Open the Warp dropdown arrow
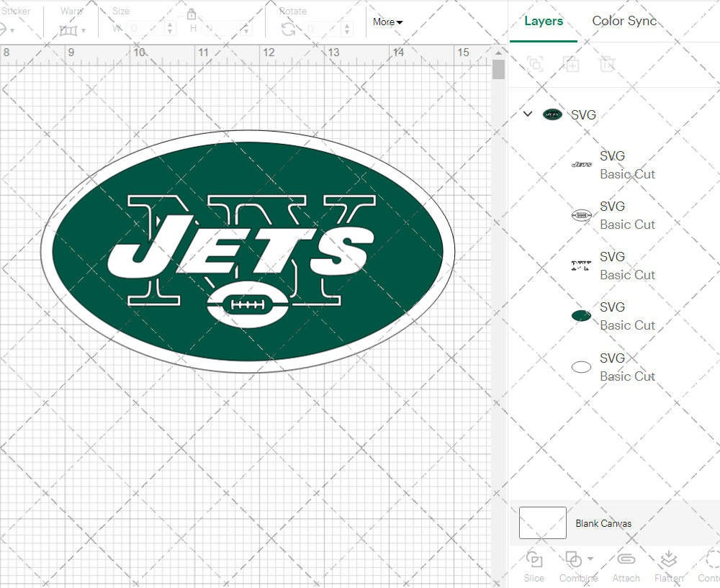Screen dimensions: 720x588 [84, 31]
